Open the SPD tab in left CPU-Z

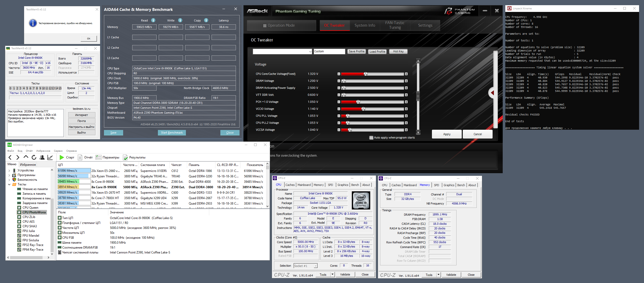tap(330, 185)
